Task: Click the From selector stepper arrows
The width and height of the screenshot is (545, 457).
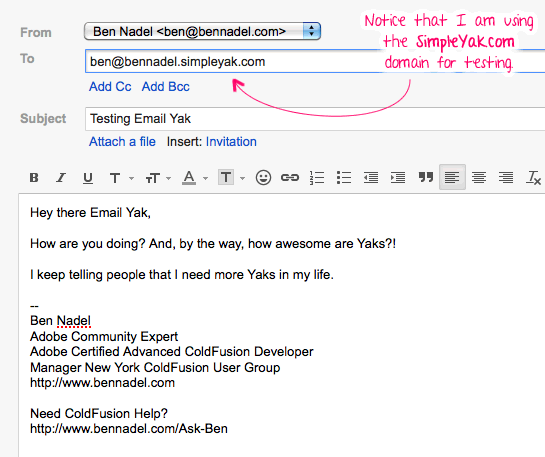Action: 311,31
